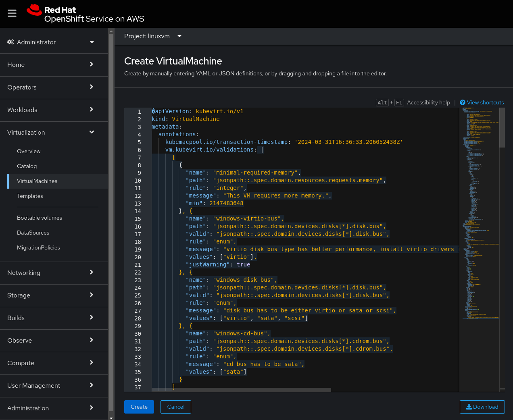Expand the Operators navigation section

54,87
